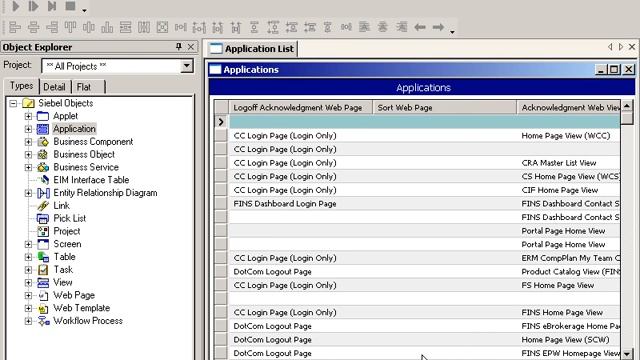This screenshot has height=360, width=640.
Task: Click the 'FINS Home Page View' cell
Action: [x=569, y=313]
